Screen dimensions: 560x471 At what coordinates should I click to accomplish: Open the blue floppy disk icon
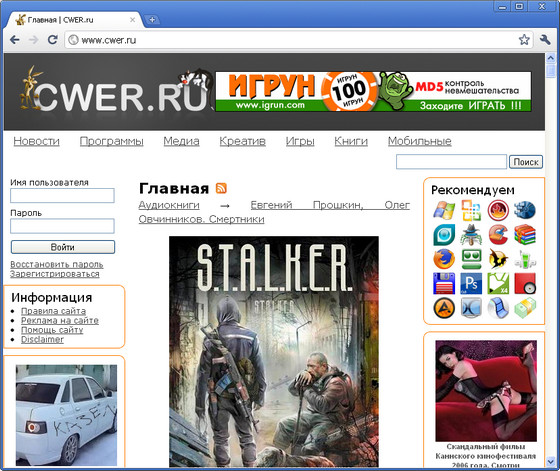444,284
